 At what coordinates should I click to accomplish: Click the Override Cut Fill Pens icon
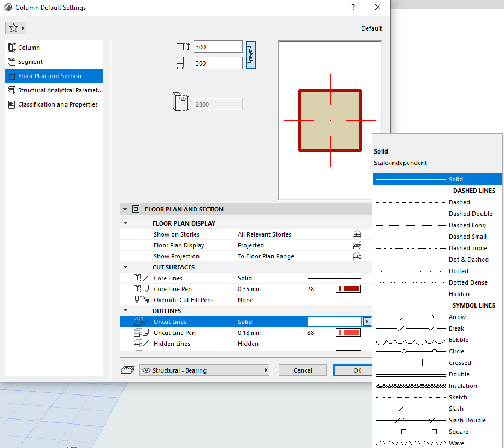coord(141,300)
